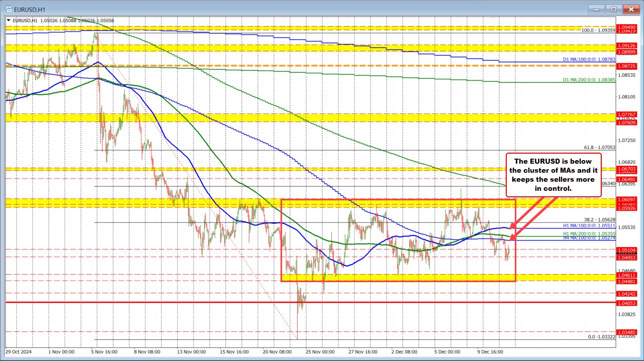Click the 1.07609 price level tag
This screenshot has height=361, width=644.
[x=627, y=123]
